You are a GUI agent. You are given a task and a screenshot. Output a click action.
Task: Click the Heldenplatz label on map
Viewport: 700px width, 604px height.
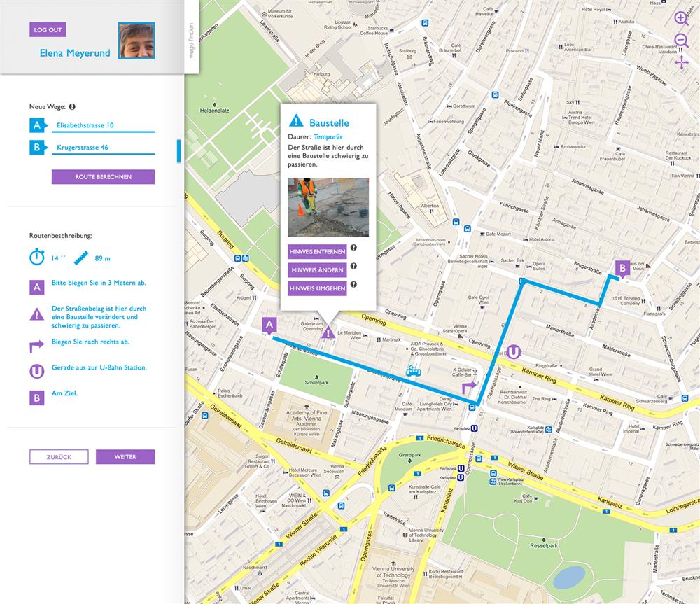[x=215, y=111]
